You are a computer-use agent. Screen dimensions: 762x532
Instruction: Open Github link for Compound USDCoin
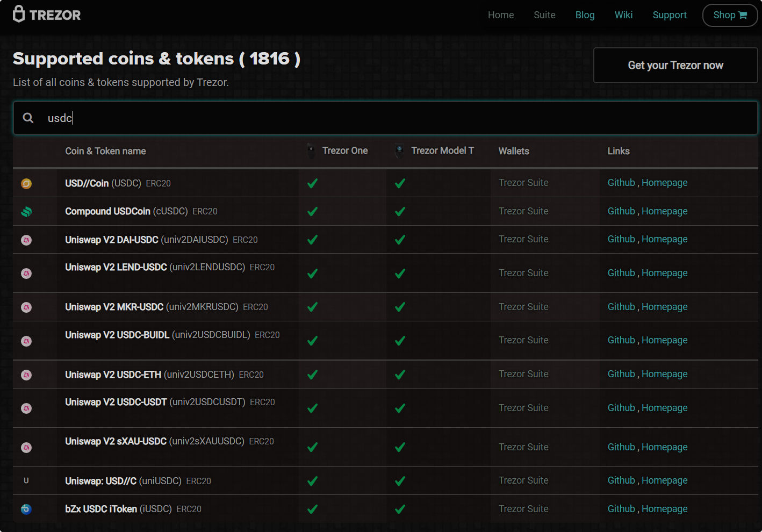coord(621,211)
